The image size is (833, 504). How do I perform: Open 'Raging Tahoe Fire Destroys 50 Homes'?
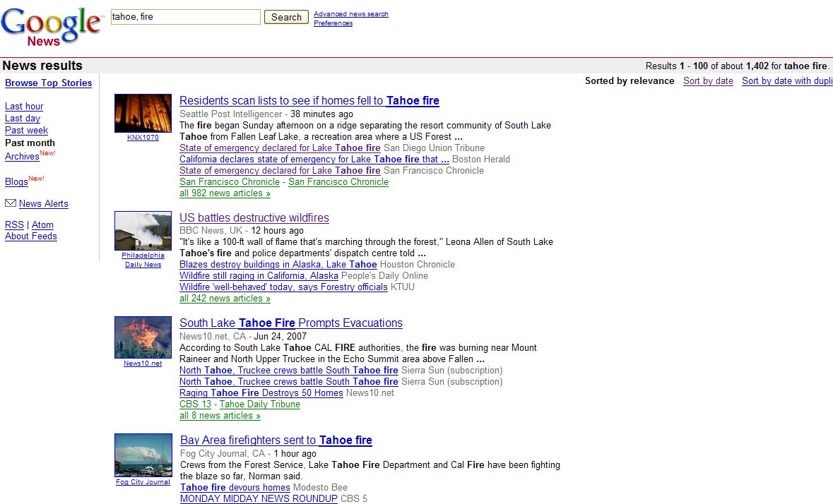click(x=261, y=393)
